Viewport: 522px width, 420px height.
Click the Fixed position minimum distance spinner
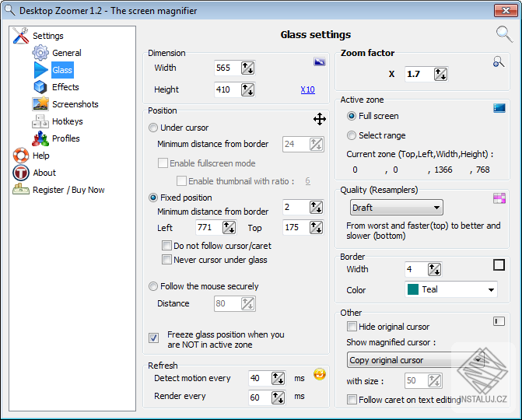(x=316, y=208)
